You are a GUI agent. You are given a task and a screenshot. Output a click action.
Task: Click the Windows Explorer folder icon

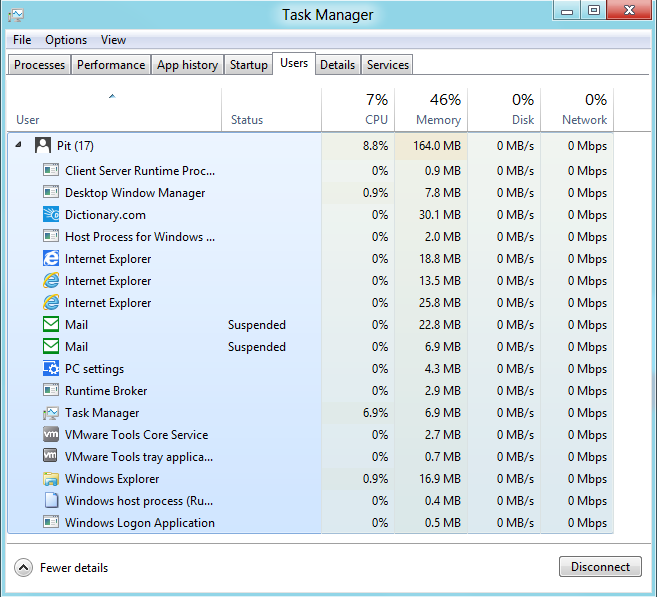click(51, 478)
